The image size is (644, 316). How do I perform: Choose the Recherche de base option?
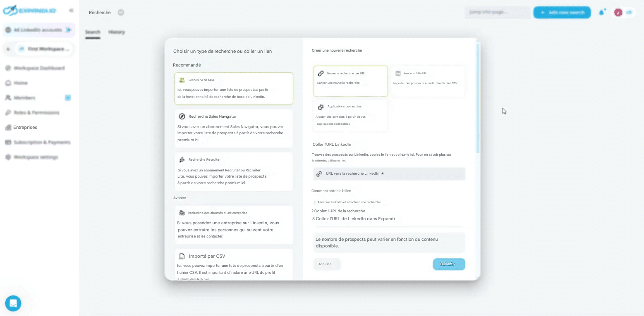tap(234, 88)
